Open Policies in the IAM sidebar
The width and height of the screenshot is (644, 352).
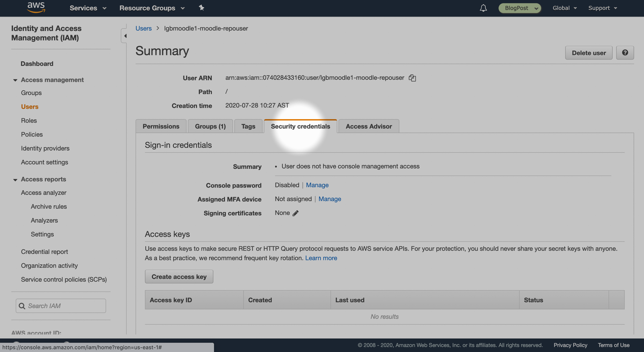pos(32,134)
